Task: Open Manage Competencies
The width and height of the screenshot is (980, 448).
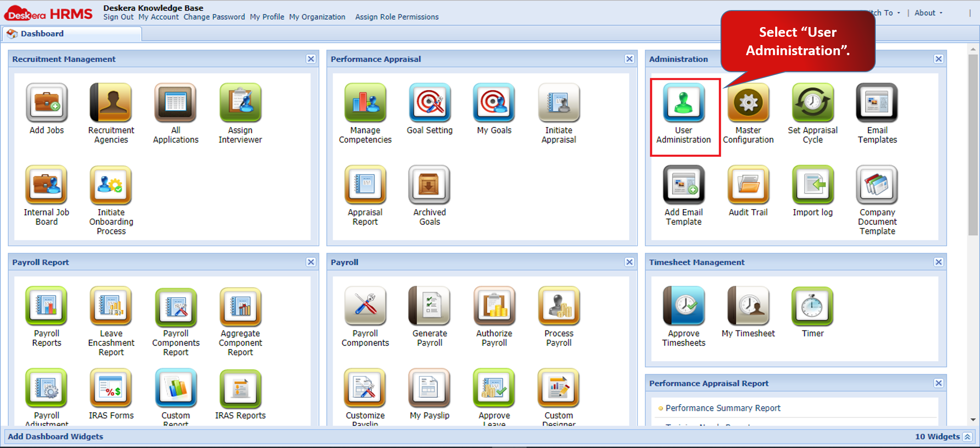Action: 365,102
